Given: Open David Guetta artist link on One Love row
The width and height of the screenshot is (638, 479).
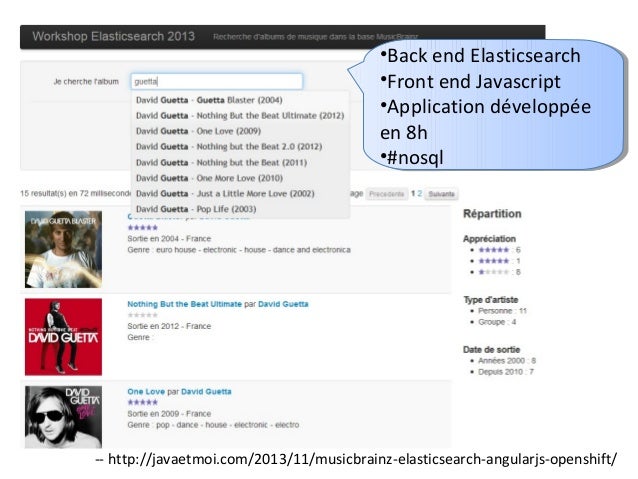Looking at the screenshot, I should click(206, 392).
